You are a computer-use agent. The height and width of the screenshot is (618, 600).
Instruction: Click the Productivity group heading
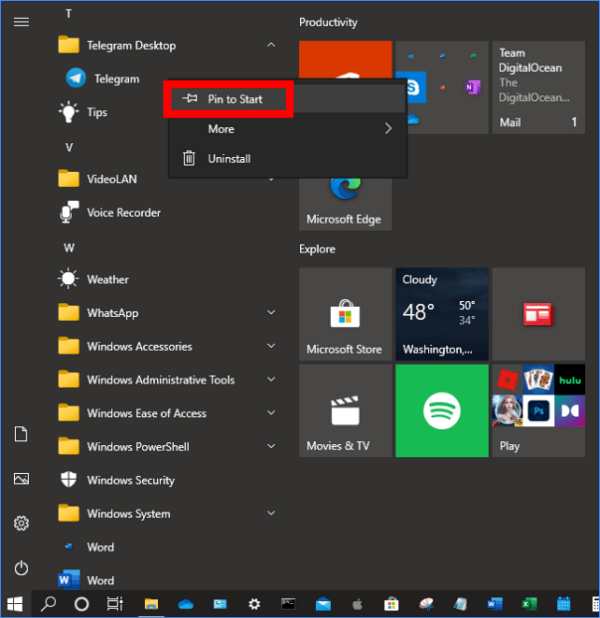point(328,22)
